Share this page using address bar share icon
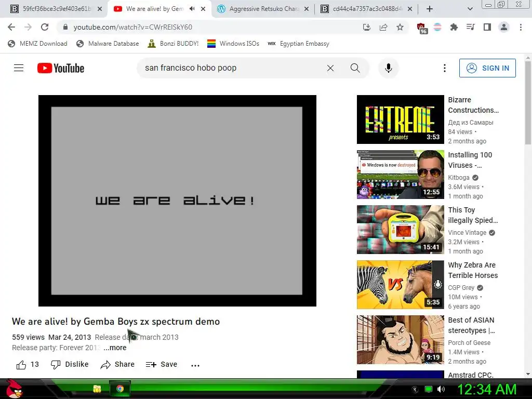 [x=383, y=27]
